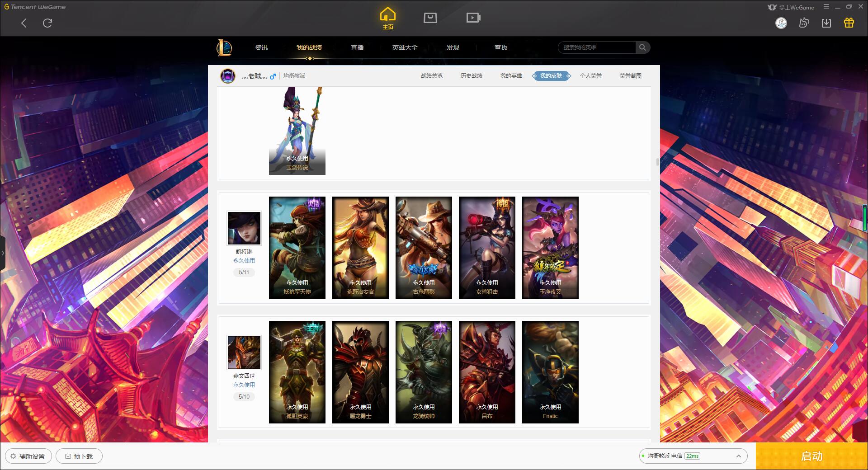Screen dimensions: 868x470
Task: Open the 女警狙击 skin card
Action: pos(487,248)
